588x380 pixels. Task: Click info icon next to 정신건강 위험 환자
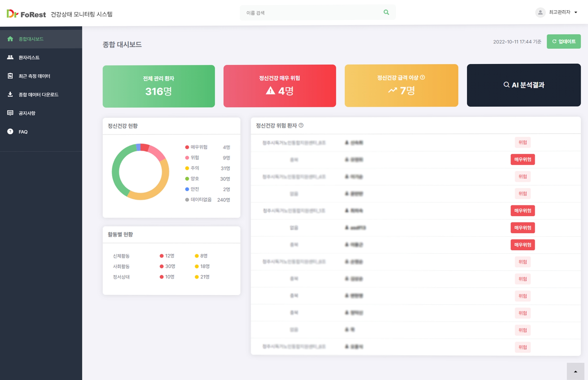tap(301, 125)
